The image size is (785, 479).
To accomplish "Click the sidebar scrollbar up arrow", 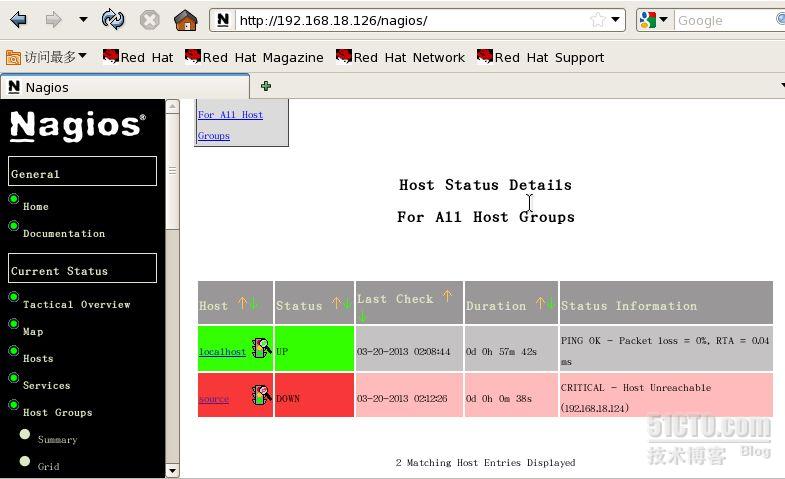I will tap(172, 106).
